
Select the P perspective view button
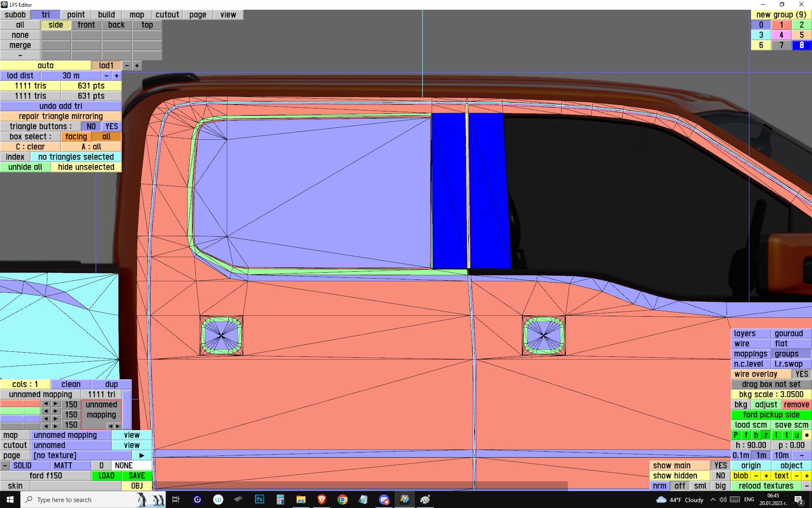[x=736, y=435]
